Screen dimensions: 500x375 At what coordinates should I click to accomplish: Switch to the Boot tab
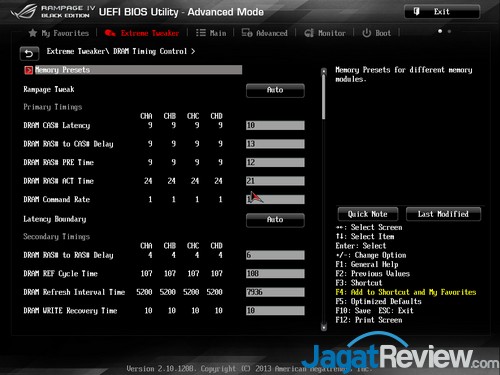point(377,33)
